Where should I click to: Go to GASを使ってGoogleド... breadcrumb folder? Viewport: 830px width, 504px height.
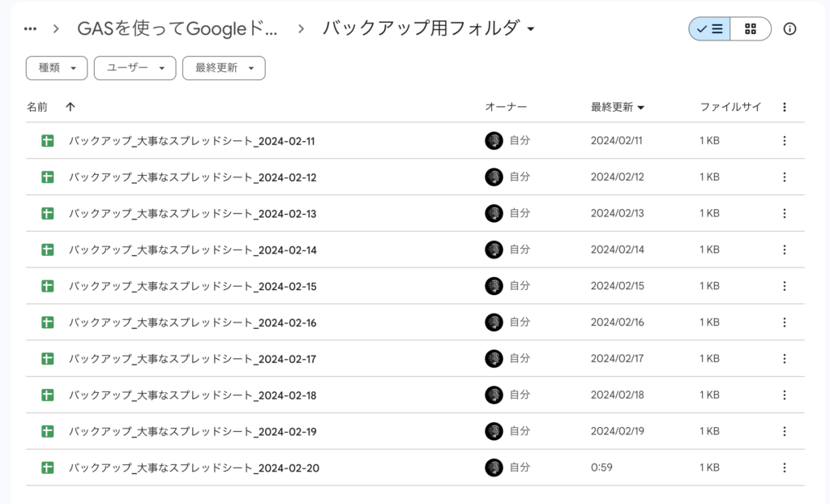tap(177, 29)
